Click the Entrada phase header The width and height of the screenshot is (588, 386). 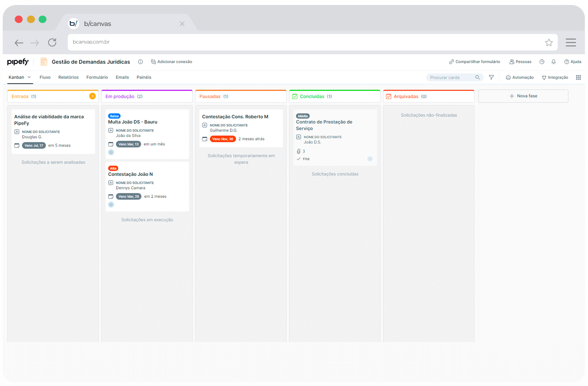[53, 96]
